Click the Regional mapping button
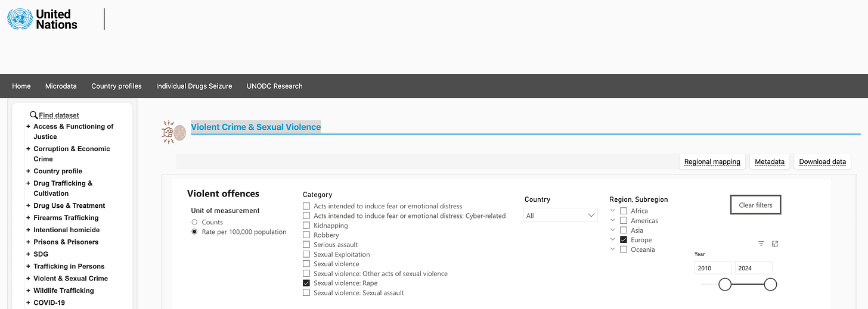The width and height of the screenshot is (868, 309). point(712,161)
